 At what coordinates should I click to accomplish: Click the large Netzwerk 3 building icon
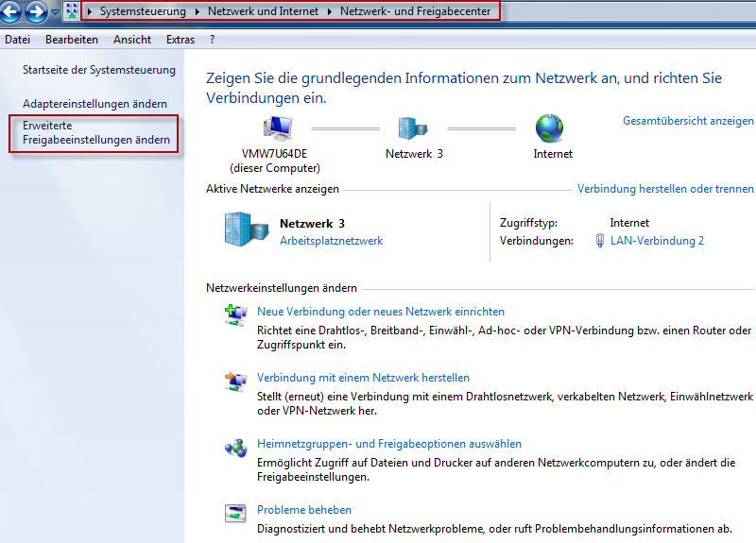(247, 229)
